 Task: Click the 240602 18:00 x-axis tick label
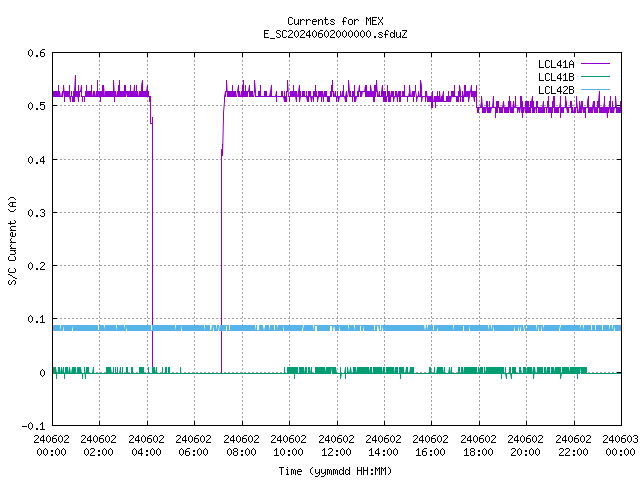click(478, 445)
